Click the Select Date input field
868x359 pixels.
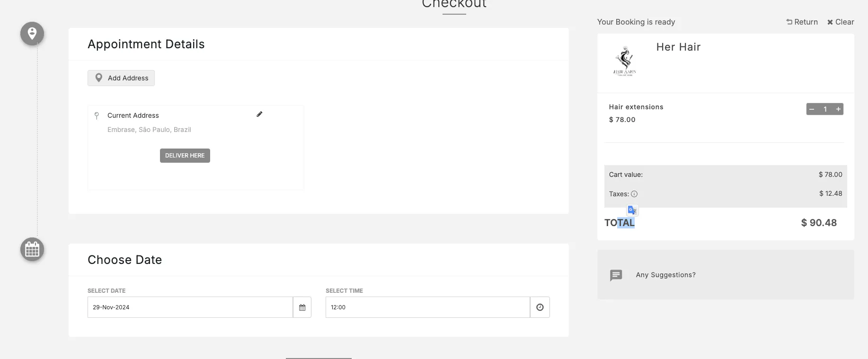[190, 307]
